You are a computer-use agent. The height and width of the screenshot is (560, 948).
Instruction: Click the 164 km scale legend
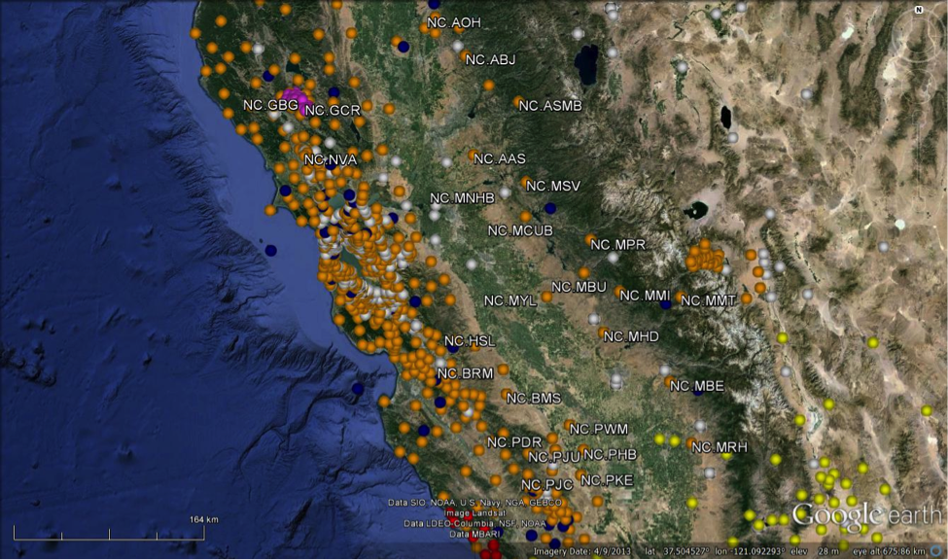click(x=109, y=529)
